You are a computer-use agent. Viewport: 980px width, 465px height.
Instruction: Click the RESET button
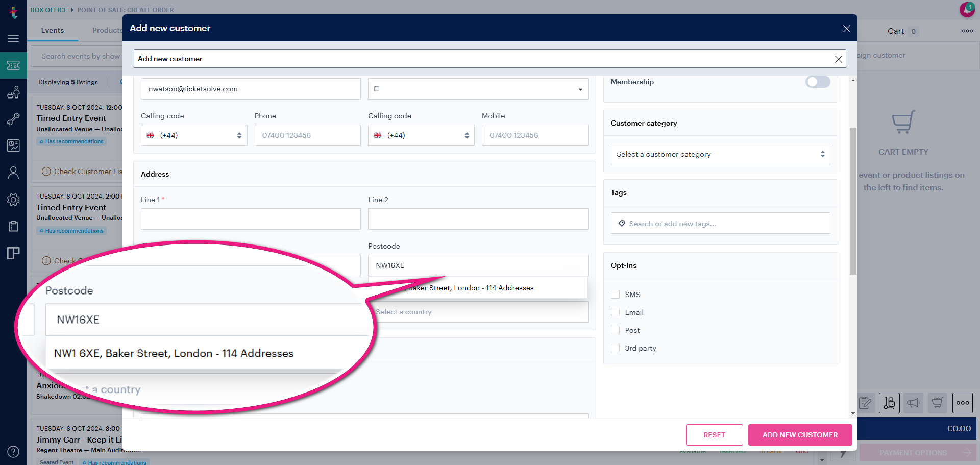pos(714,435)
